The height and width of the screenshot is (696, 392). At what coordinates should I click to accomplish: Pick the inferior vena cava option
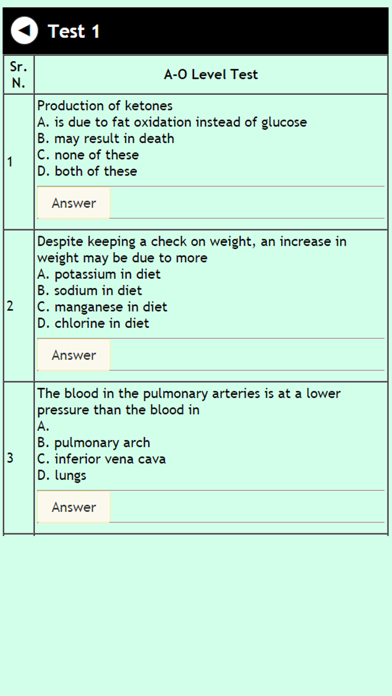point(102,459)
